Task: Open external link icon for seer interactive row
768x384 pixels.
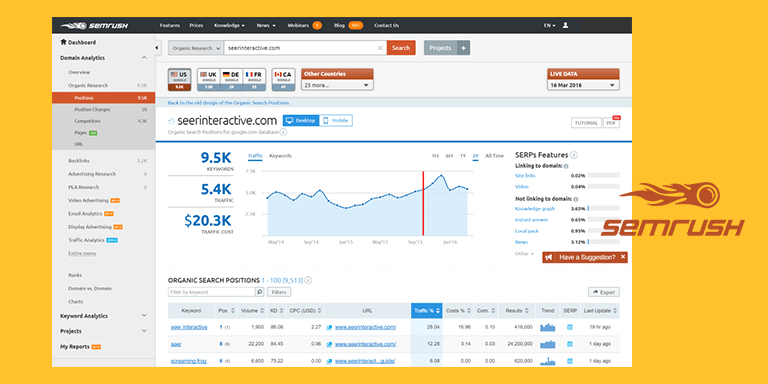Action: click(329, 327)
